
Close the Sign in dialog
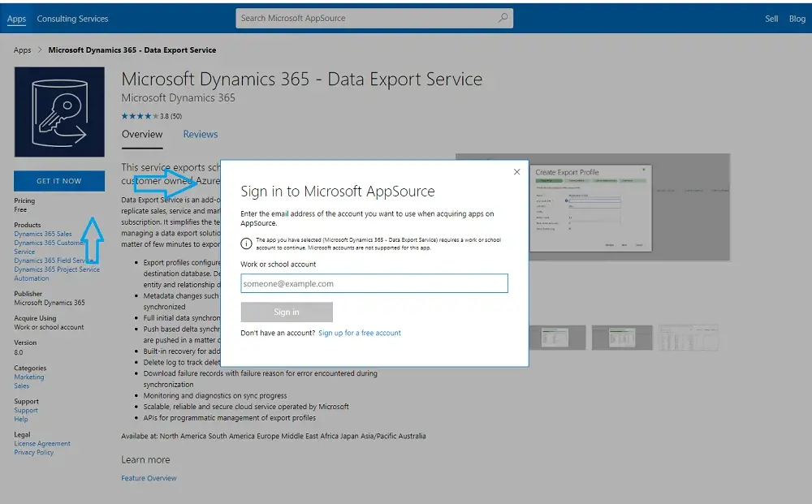516,172
